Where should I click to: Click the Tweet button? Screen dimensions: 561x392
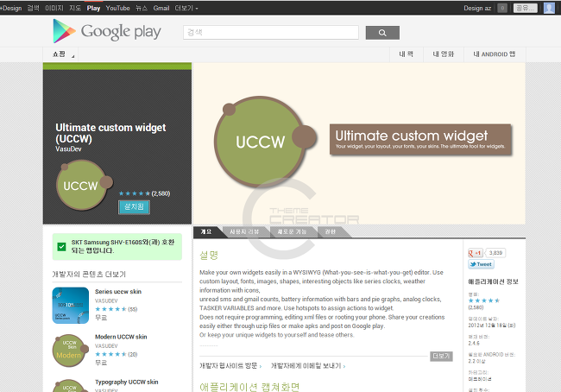pos(481,264)
